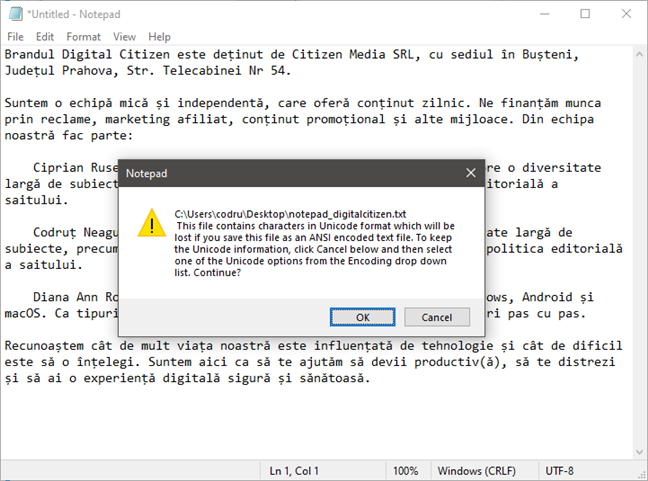The height and width of the screenshot is (481, 648).
Task: Click the 100% zoom status entry
Action: coord(405,471)
